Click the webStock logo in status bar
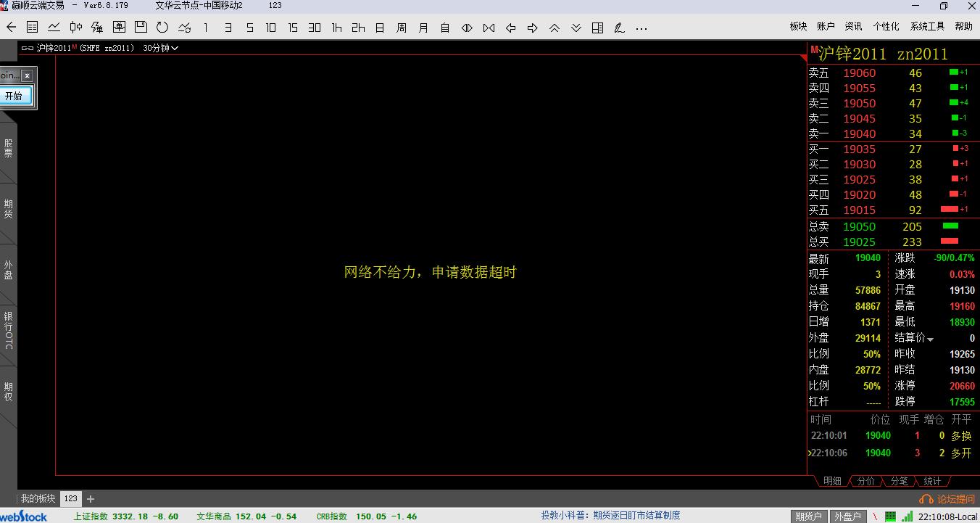Image resolution: width=980 pixels, height=523 pixels. [x=24, y=516]
